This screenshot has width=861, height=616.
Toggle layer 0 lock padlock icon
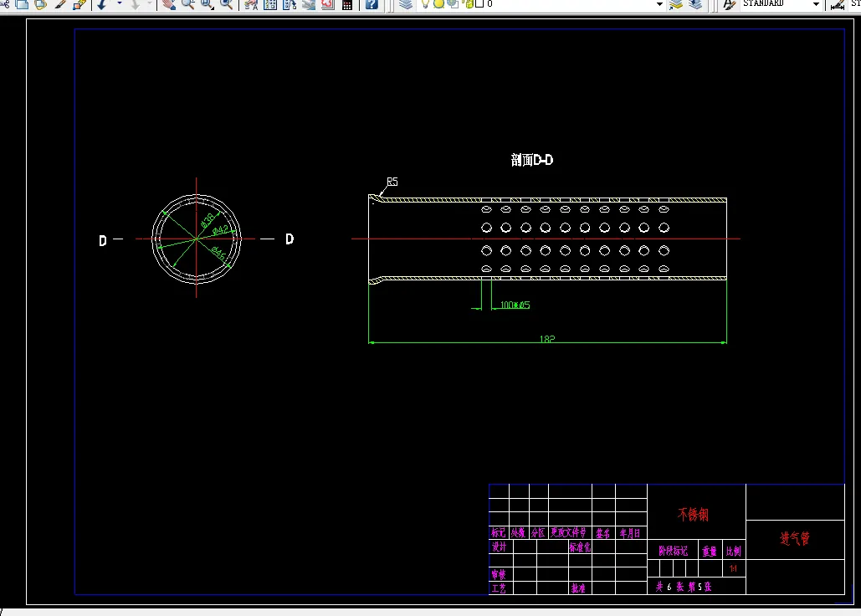pyautogui.click(x=469, y=4)
